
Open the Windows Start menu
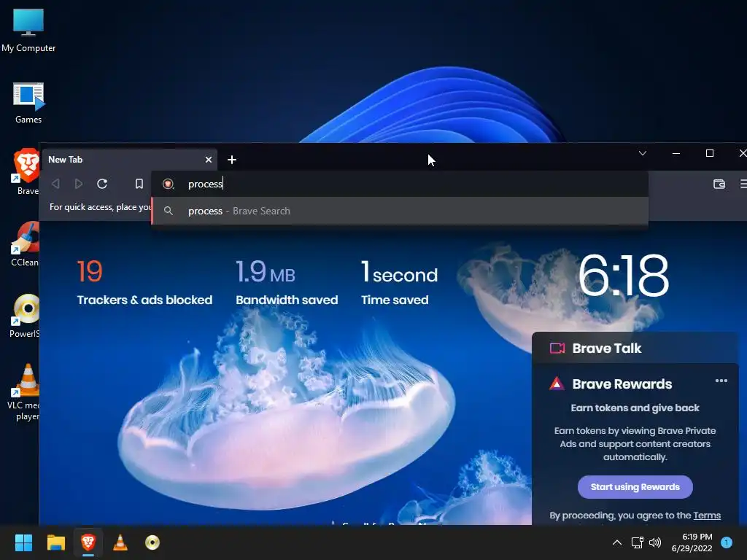(23, 542)
